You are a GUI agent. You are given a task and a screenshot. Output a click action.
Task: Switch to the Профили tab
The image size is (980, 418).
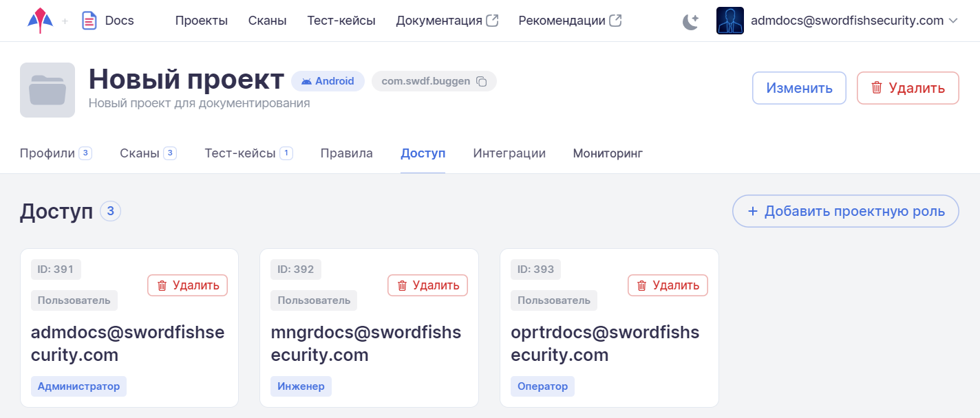click(47, 153)
